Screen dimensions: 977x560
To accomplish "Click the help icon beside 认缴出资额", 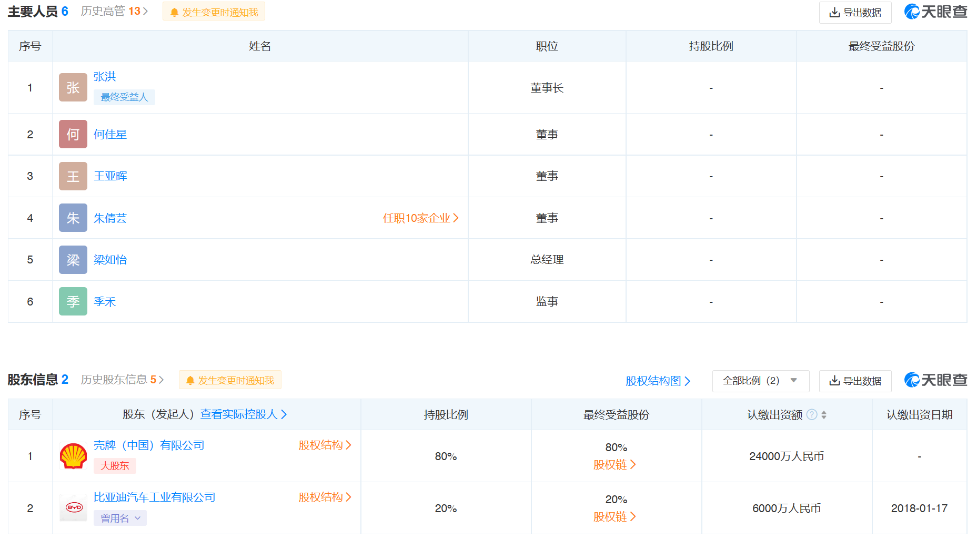I will pos(812,414).
